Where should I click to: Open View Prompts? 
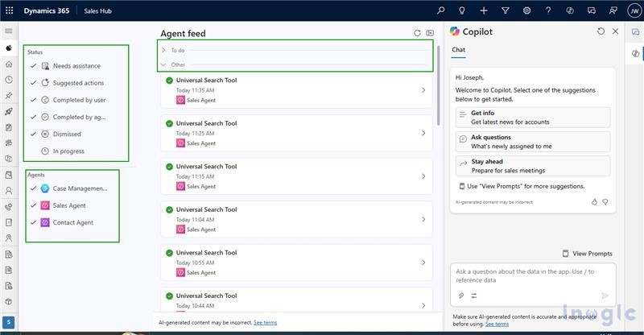click(x=588, y=254)
